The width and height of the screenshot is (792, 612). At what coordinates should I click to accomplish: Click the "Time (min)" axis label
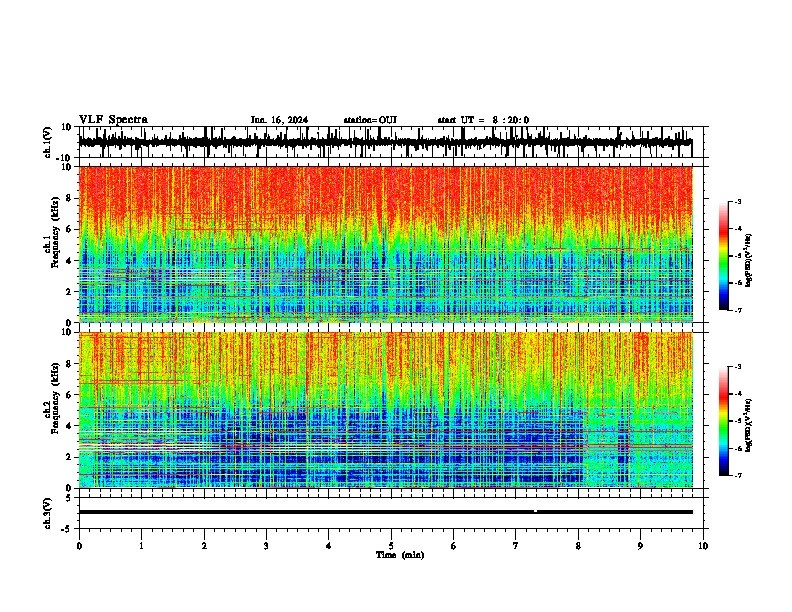(400, 555)
